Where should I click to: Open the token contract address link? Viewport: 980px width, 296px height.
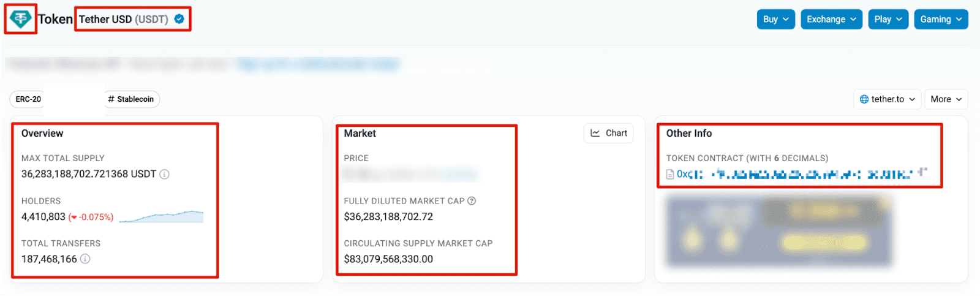click(x=802, y=175)
